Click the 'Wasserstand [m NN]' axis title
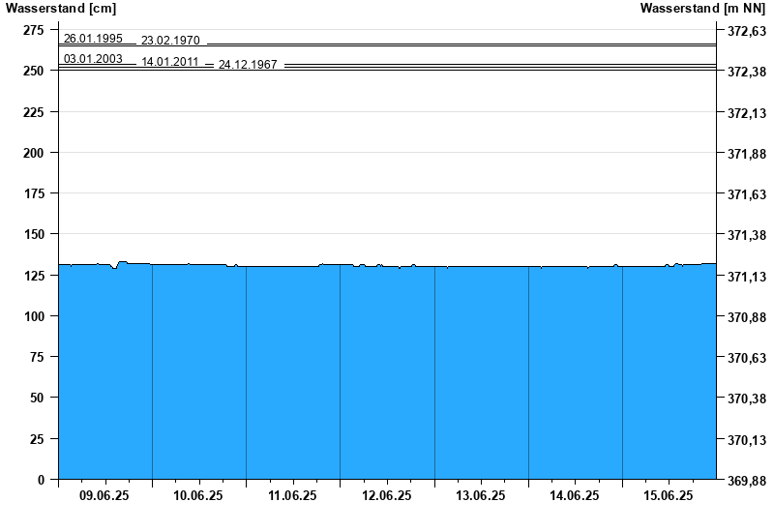 click(x=703, y=9)
